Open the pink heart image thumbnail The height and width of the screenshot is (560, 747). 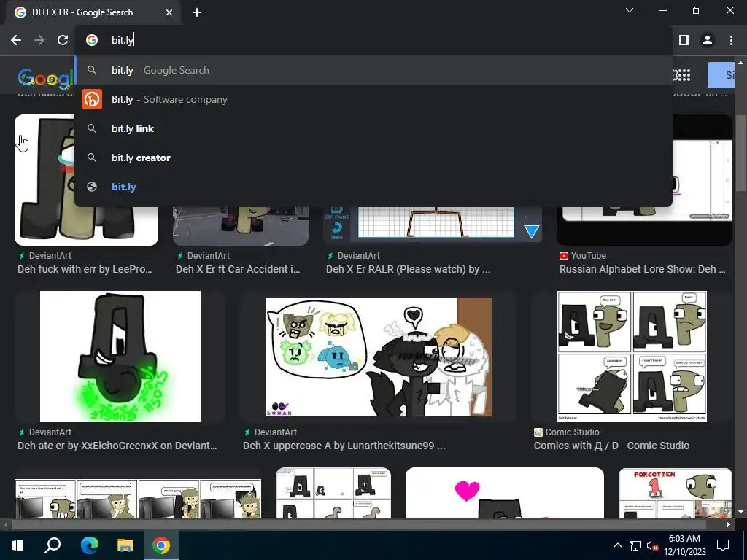505,493
